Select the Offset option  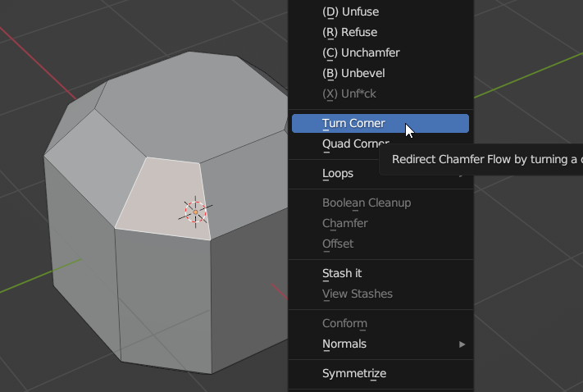[338, 244]
